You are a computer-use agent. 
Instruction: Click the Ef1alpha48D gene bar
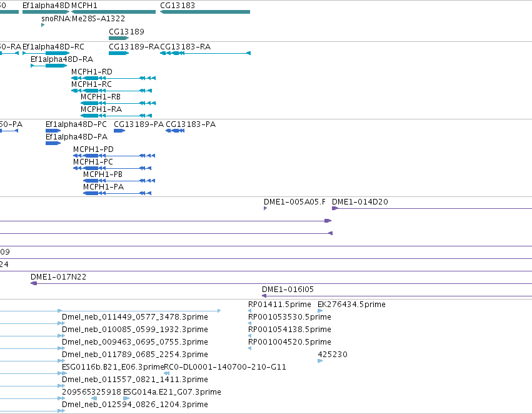click(46, 12)
